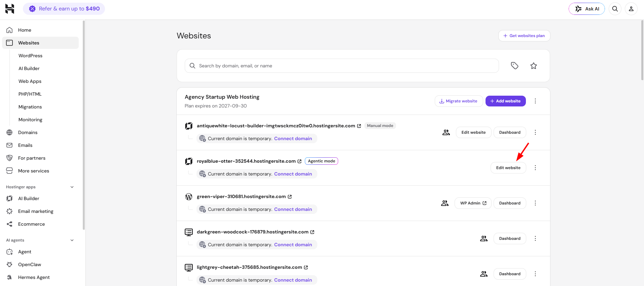Click the favorites star icon
This screenshot has width=644, height=286.
(x=534, y=66)
